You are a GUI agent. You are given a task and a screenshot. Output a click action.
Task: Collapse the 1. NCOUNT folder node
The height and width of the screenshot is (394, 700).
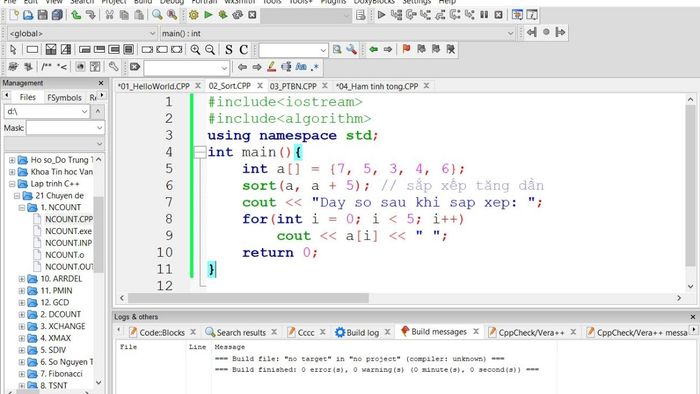(x=22, y=208)
